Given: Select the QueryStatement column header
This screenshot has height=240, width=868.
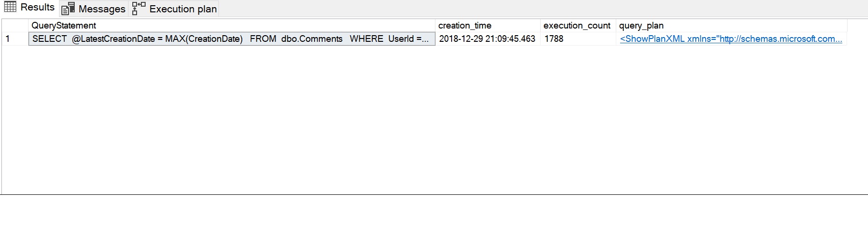Looking at the screenshot, I should 64,26.
